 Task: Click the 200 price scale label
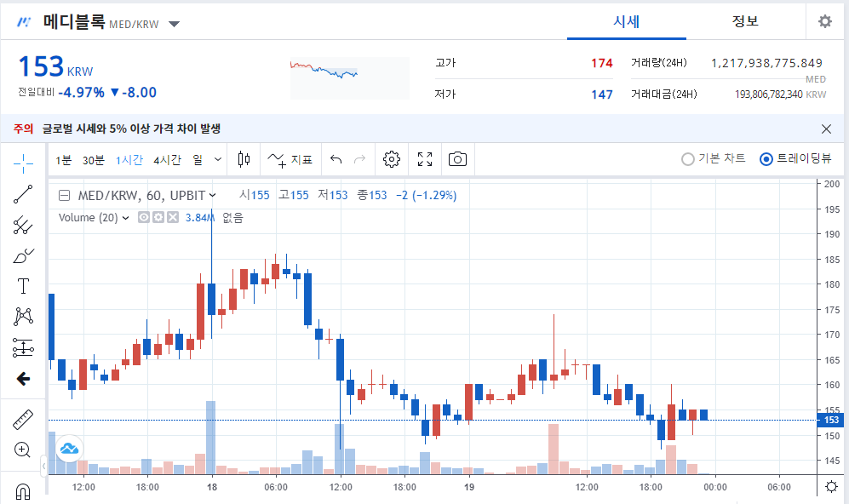(x=832, y=184)
